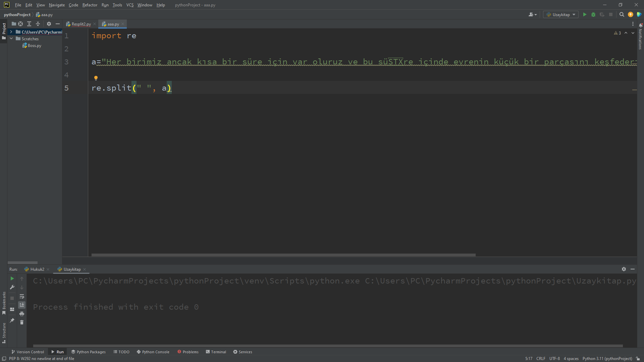Screen dimensions: 644x362
Task: Open Search Everywhere magnifier icon
Action: tap(622, 14)
